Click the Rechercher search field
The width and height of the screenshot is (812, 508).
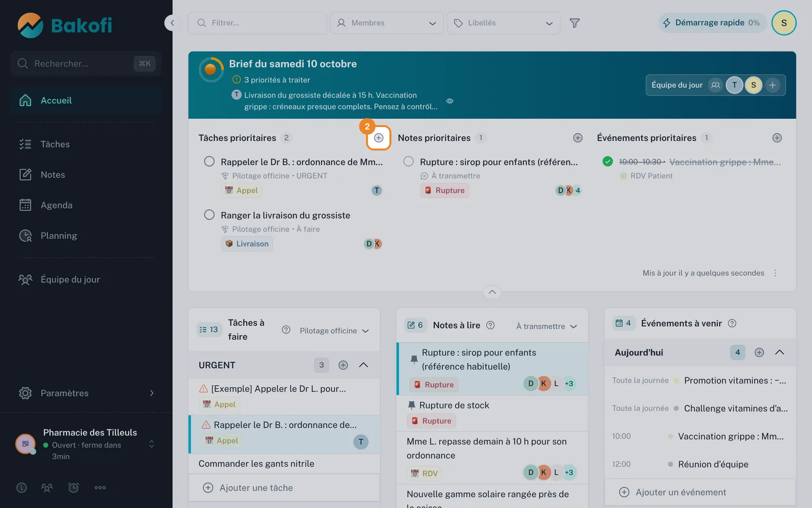pos(86,63)
